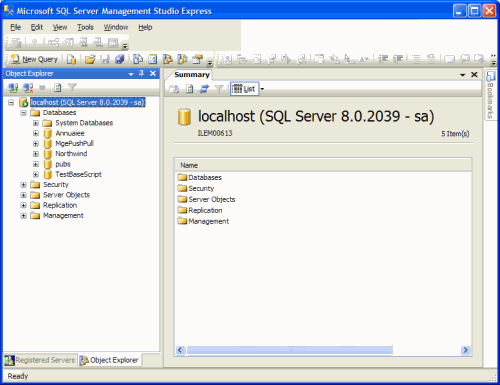Open the Bookmarks side tab
Image resolution: width=500 pixels, height=385 pixels.
point(490,95)
